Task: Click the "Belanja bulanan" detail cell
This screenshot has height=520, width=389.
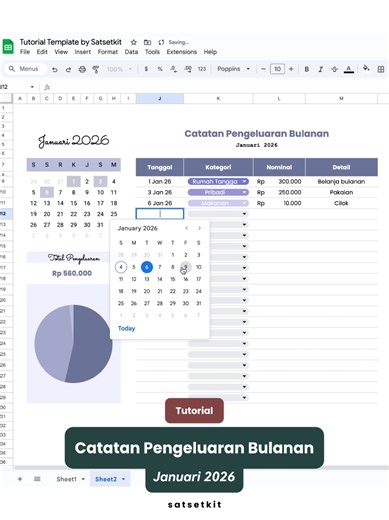Action: point(341,182)
